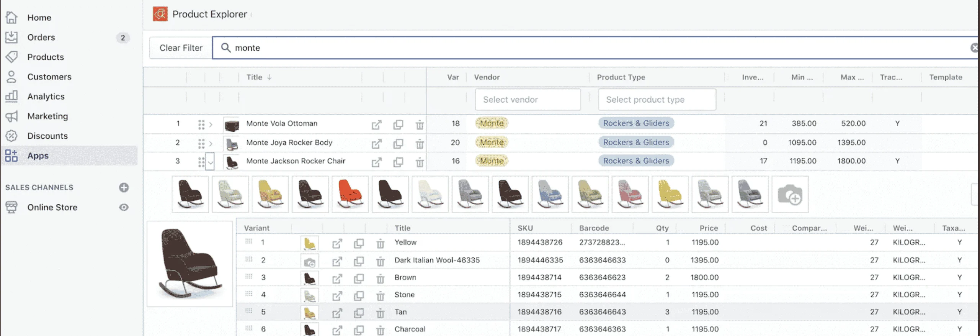Open Online Store sales channel

(x=52, y=207)
